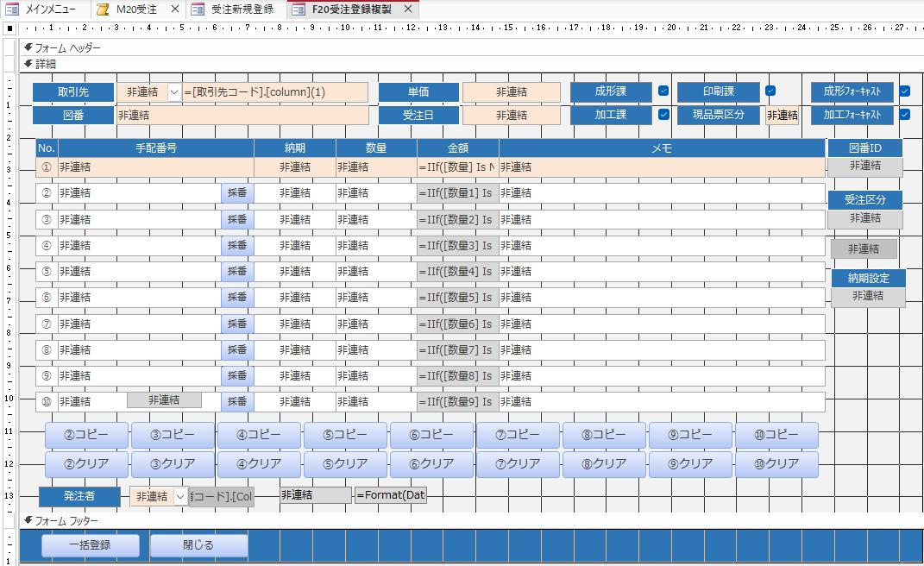Select the メモ column header
Viewport: 924px width, 566px height.
point(662,148)
